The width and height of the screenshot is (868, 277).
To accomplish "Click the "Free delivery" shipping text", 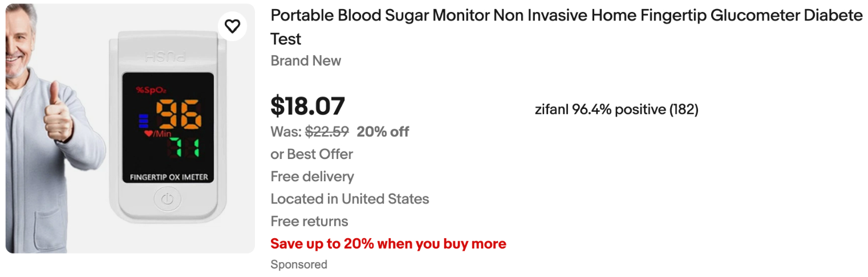I will 312,177.
